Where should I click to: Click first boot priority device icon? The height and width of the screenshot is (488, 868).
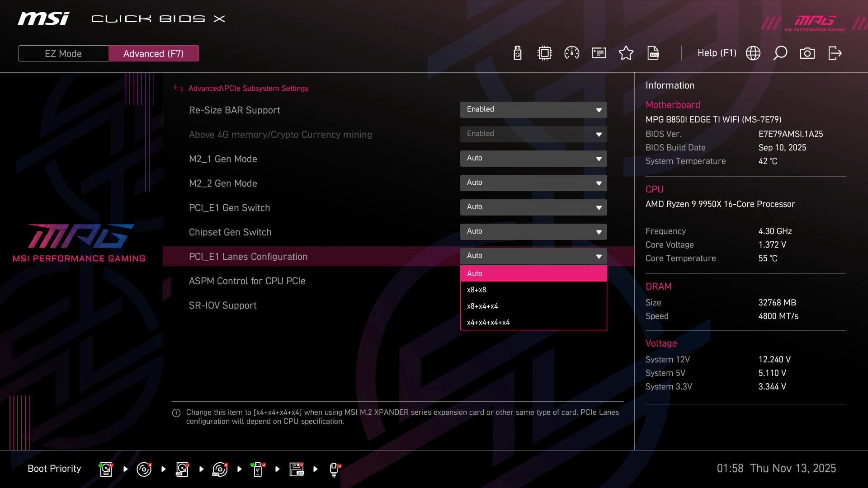(x=106, y=469)
